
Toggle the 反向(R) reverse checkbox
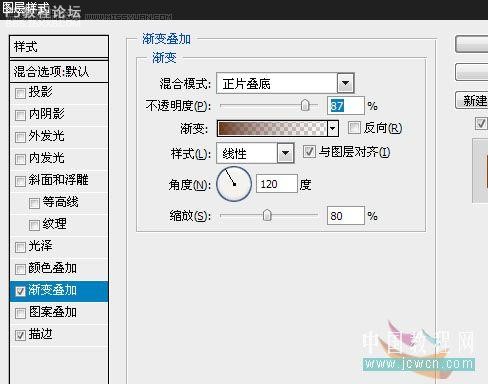click(354, 128)
